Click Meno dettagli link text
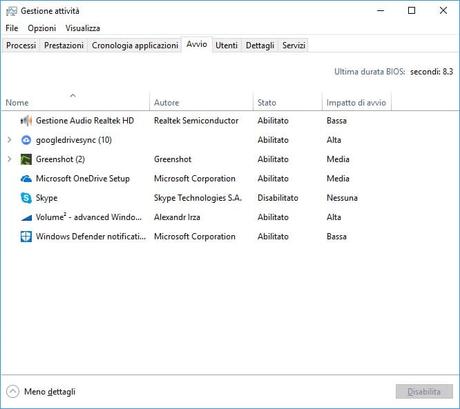The height and width of the screenshot is (409, 460). [50, 392]
